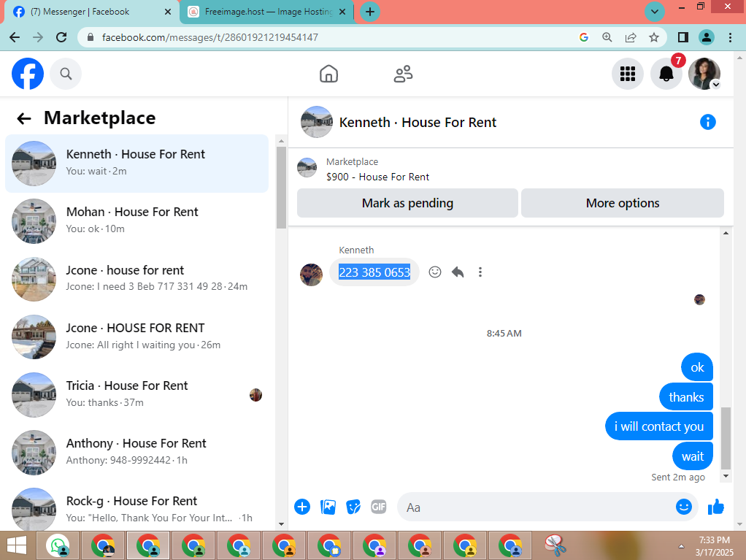
Task: React to Kenneth's message with emoji icon
Action: point(435,272)
